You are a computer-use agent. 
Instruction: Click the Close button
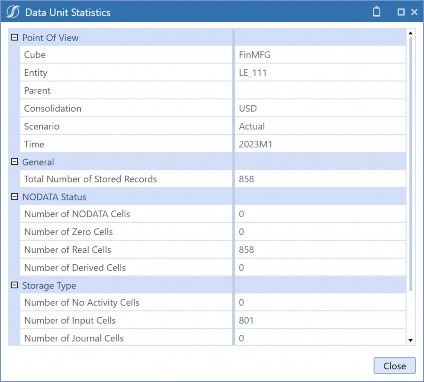395,366
